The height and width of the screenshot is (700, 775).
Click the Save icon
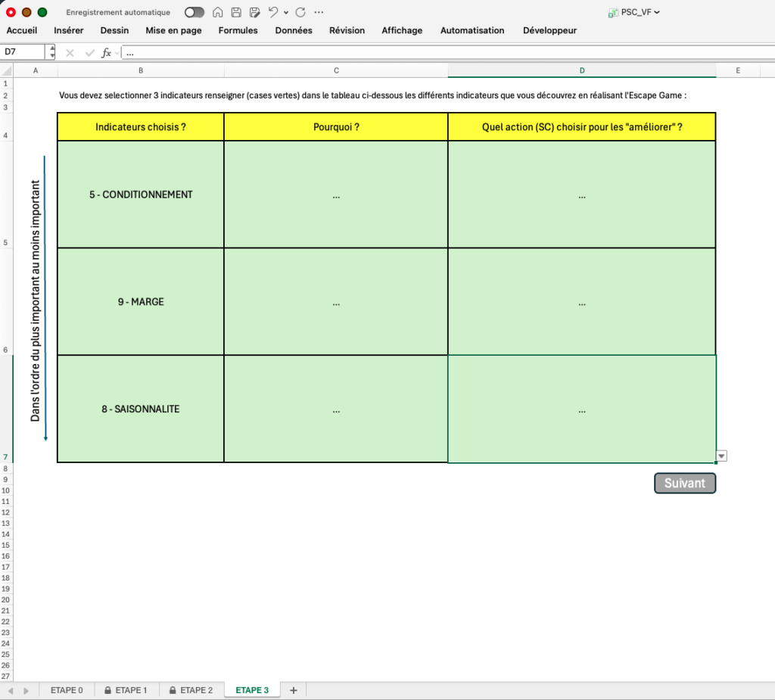236,12
